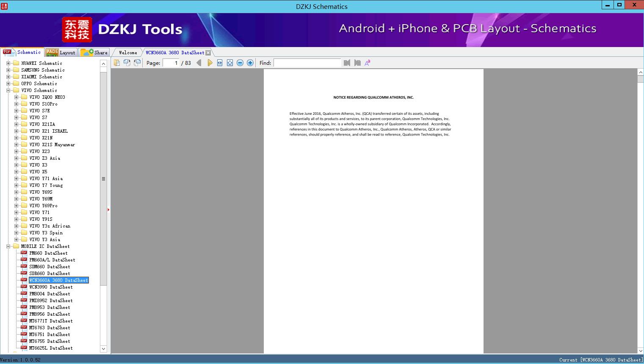Click tree panel scroll up arrow
The image size is (644, 364).
tap(103, 64)
